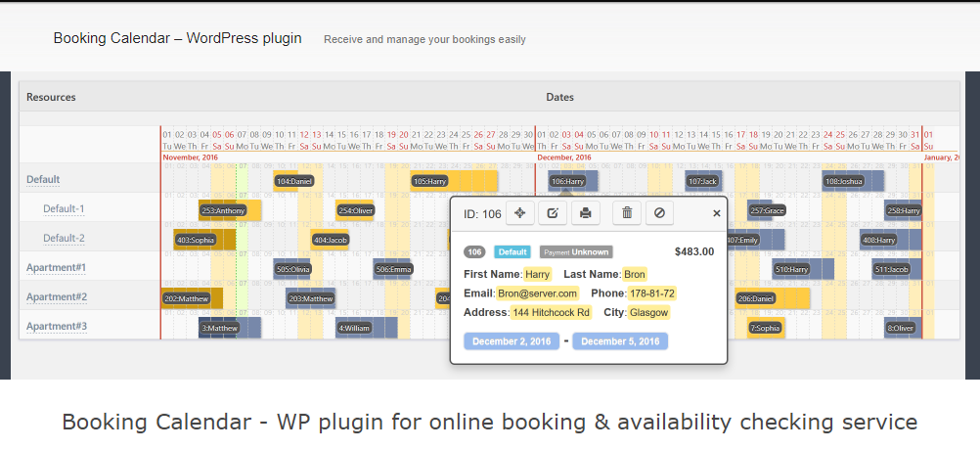The height and width of the screenshot is (450, 980).
Task: Click the blue Default resource label
Action: click(x=512, y=251)
